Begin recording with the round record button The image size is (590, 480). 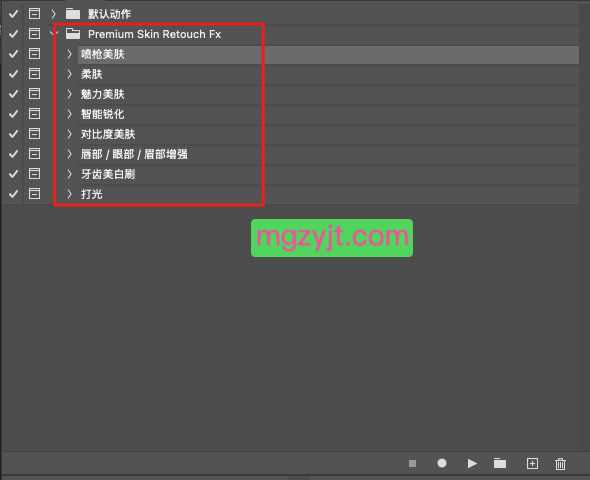tap(442, 463)
